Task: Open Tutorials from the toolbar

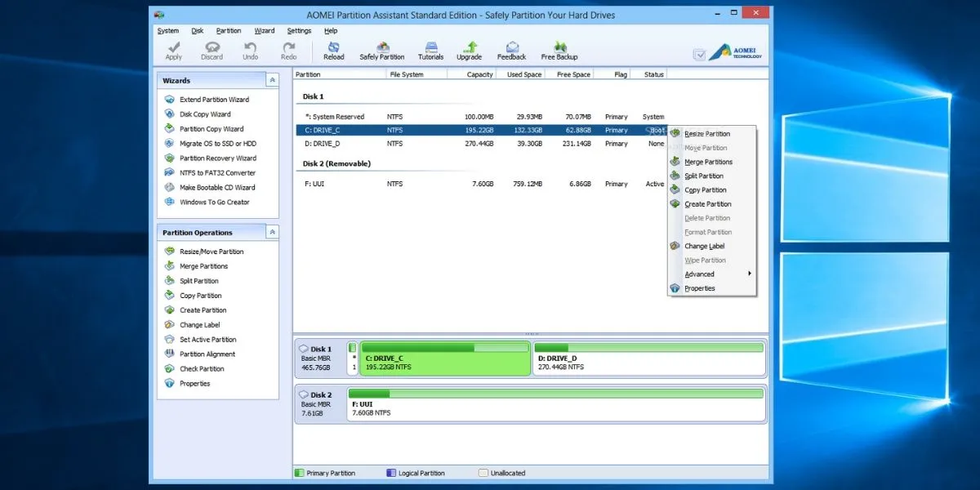Action: pos(431,51)
